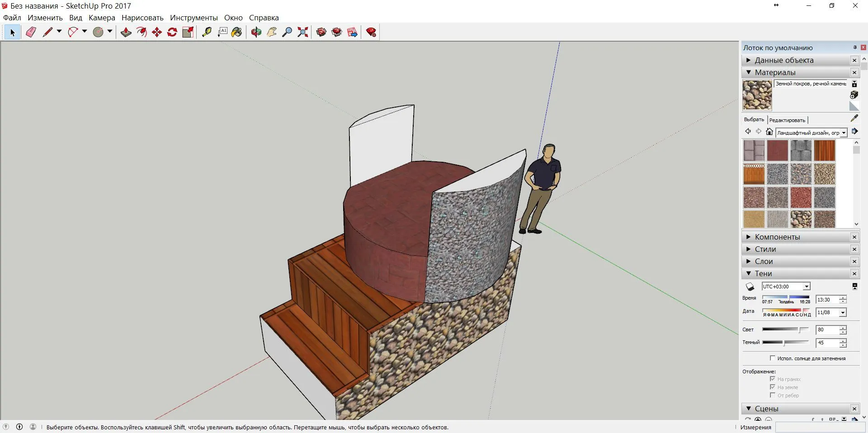This screenshot has height=433, width=868.
Task: Toggle the 'На гранях' display checkbox
Action: 772,379
